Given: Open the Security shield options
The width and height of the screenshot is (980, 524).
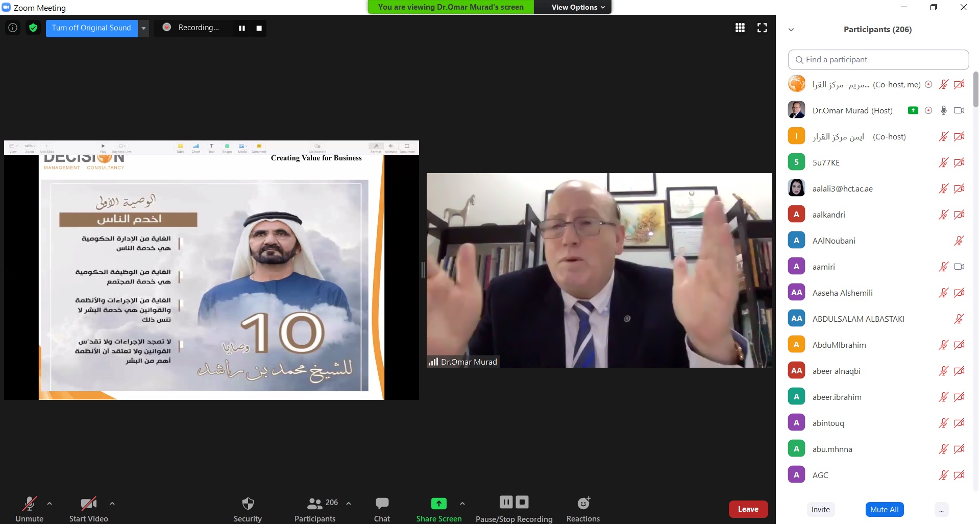Looking at the screenshot, I should tap(248, 509).
